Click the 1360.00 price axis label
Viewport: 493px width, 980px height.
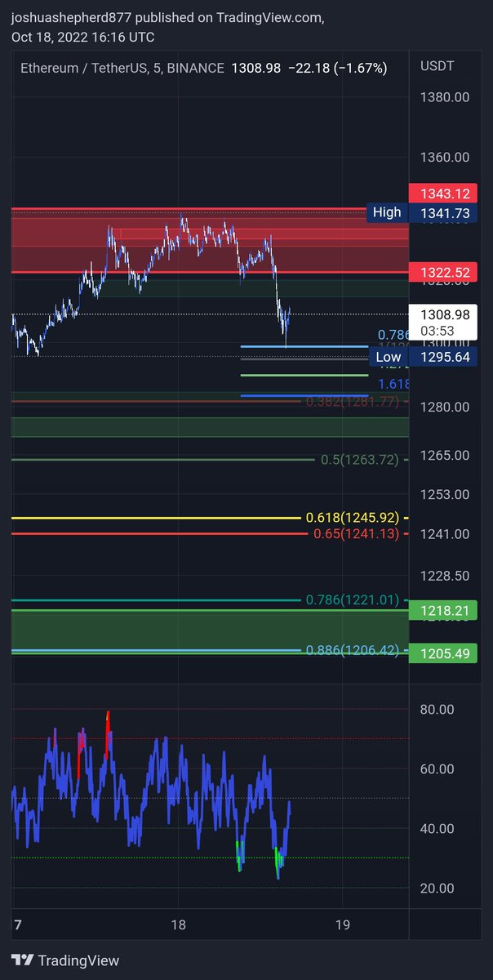pos(444,157)
